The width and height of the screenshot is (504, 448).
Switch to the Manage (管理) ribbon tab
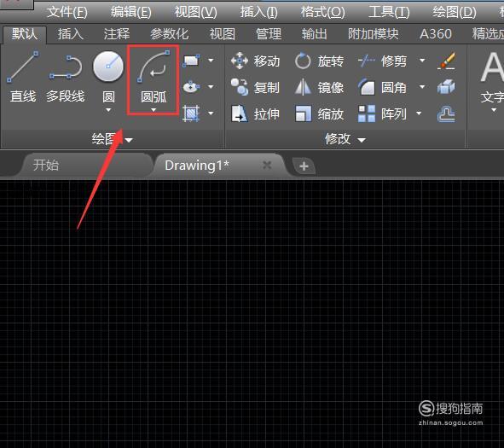pos(269,34)
